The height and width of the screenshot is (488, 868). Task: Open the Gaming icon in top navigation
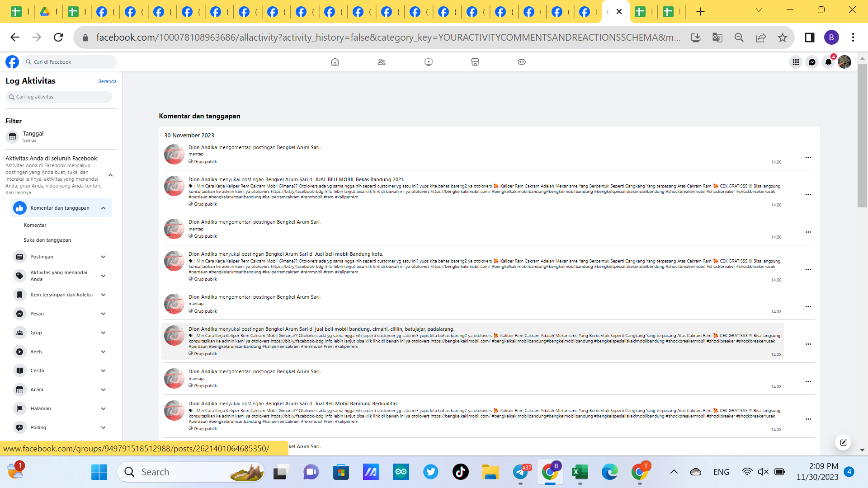pyautogui.click(x=521, y=62)
